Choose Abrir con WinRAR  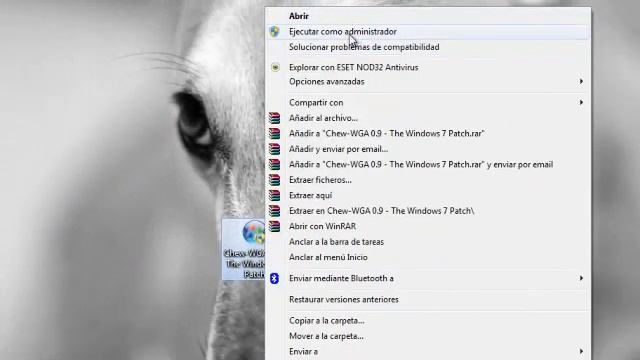tap(322, 226)
